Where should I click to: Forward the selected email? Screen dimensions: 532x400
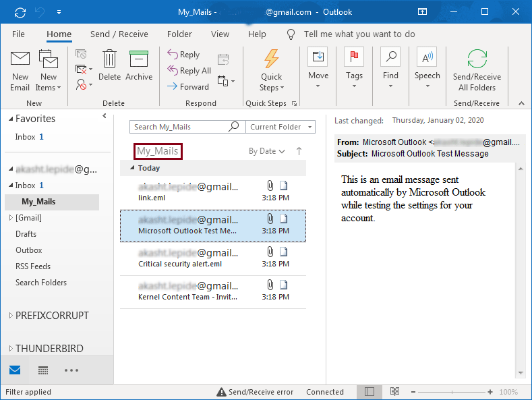click(x=188, y=87)
